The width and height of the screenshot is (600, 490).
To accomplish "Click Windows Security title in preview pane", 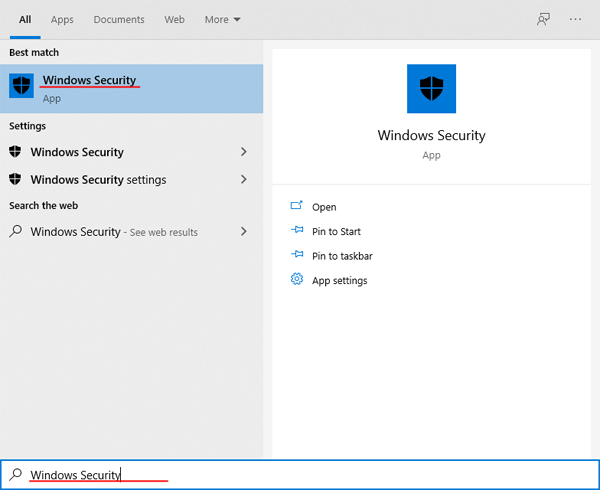I will [x=431, y=135].
